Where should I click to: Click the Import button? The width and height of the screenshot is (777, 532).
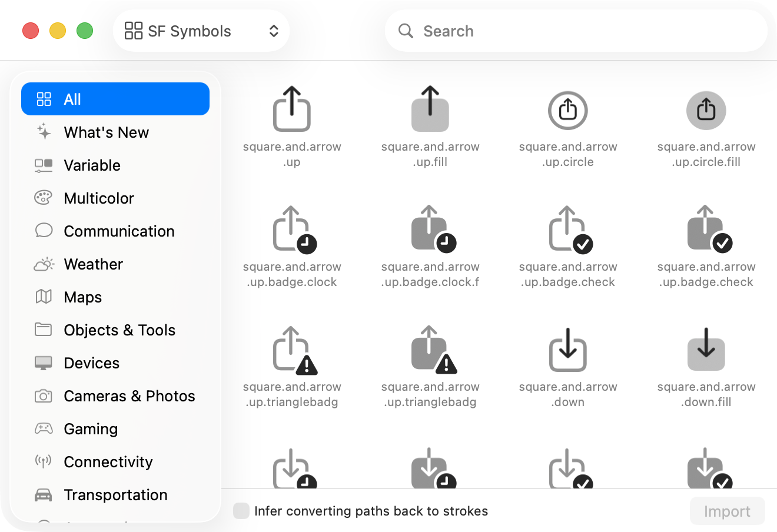coord(728,511)
